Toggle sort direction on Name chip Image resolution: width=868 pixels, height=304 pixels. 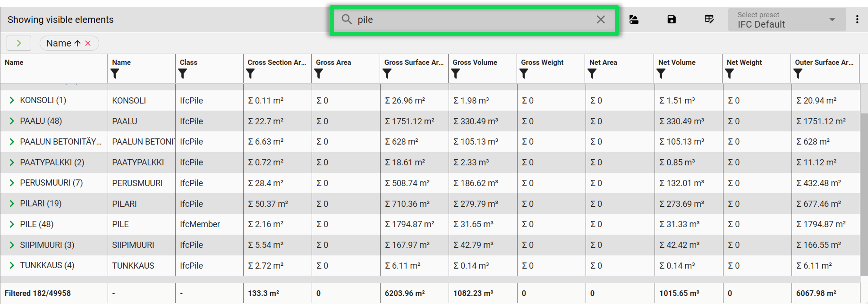click(78, 43)
